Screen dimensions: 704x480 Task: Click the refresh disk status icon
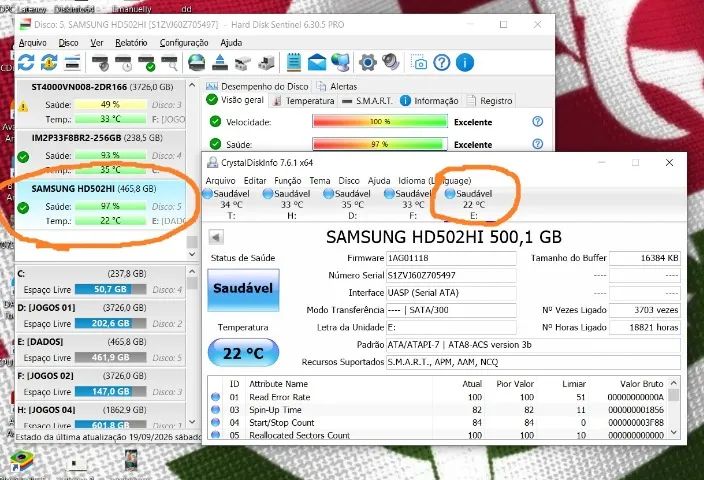[x=26, y=62]
